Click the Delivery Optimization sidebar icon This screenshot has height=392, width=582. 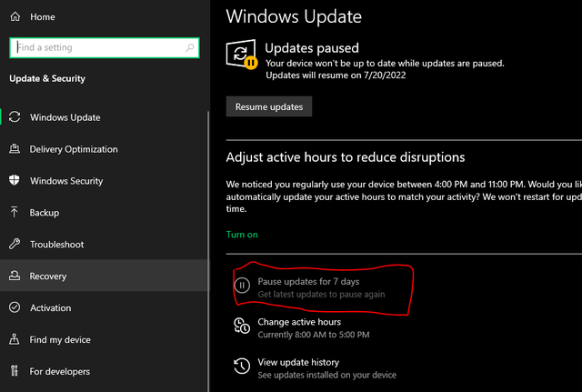(x=15, y=149)
